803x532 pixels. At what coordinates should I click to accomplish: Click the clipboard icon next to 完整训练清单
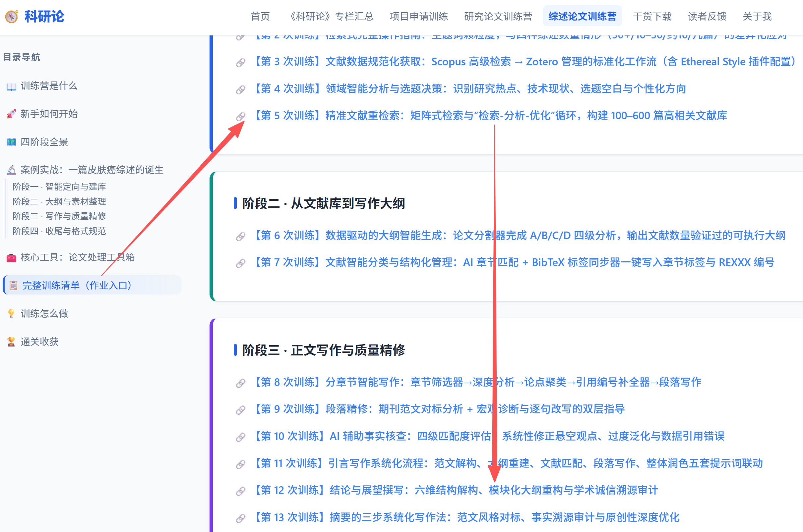point(13,286)
